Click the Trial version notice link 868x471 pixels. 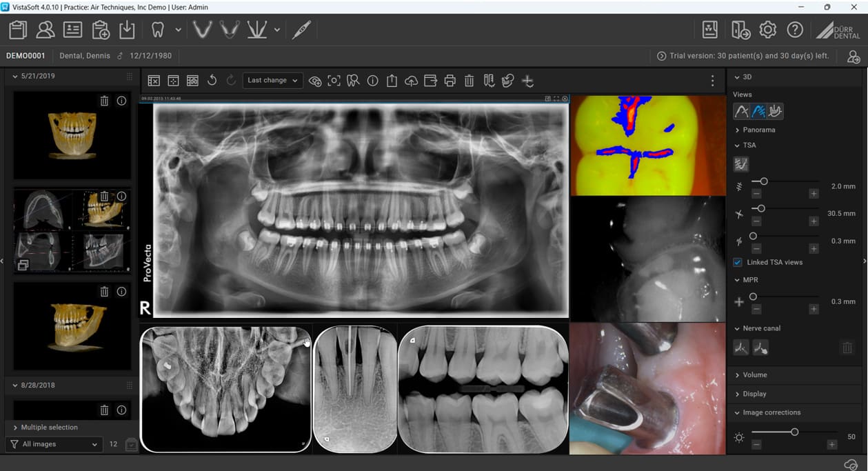[743, 56]
